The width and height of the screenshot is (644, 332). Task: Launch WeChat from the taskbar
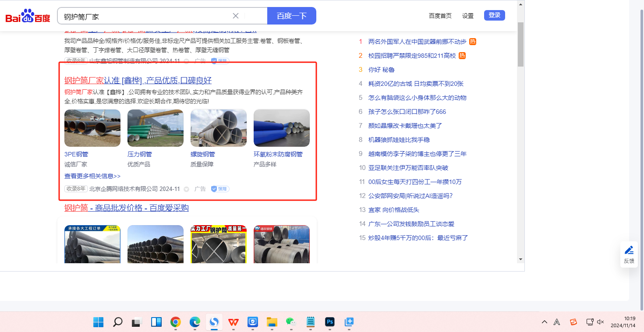tap(291, 322)
